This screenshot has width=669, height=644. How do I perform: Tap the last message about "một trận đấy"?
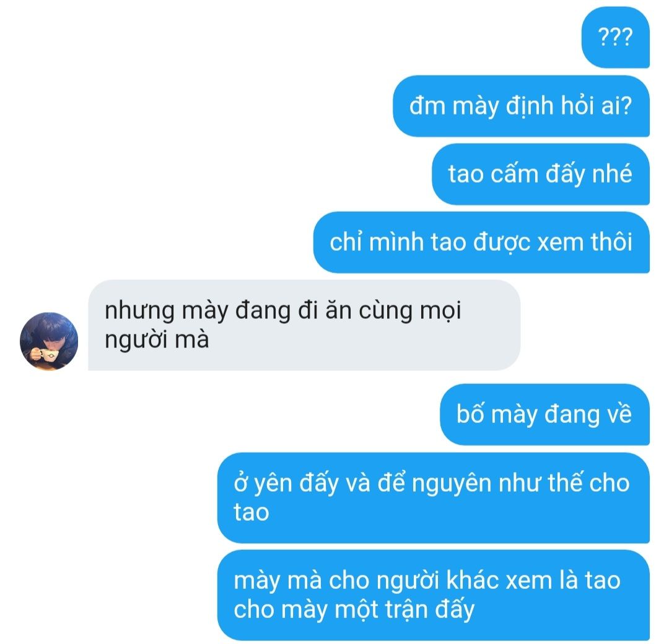point(434,595)
